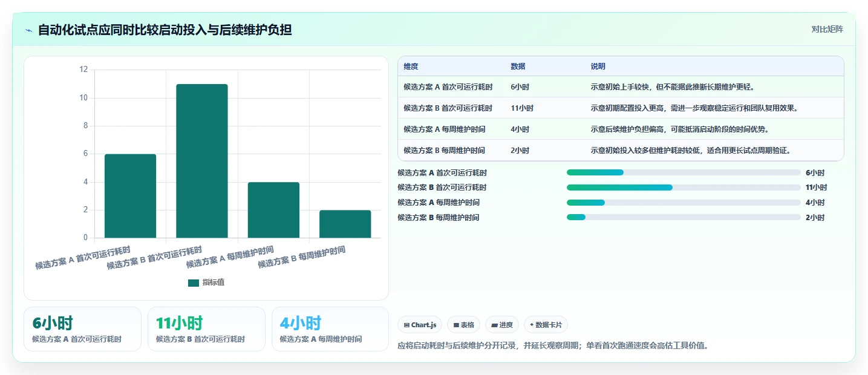Click description starting 示意初期配置投入更高

coord(694,108)
